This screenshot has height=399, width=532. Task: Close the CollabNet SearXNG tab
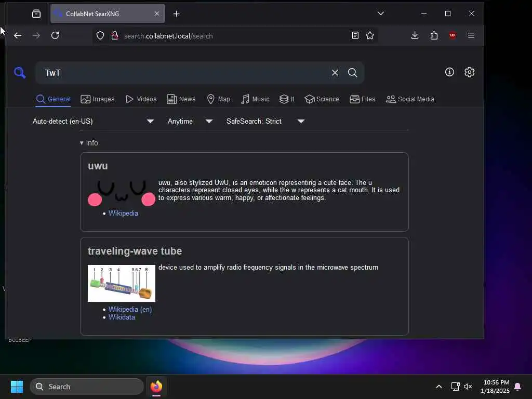pos(157,14)
